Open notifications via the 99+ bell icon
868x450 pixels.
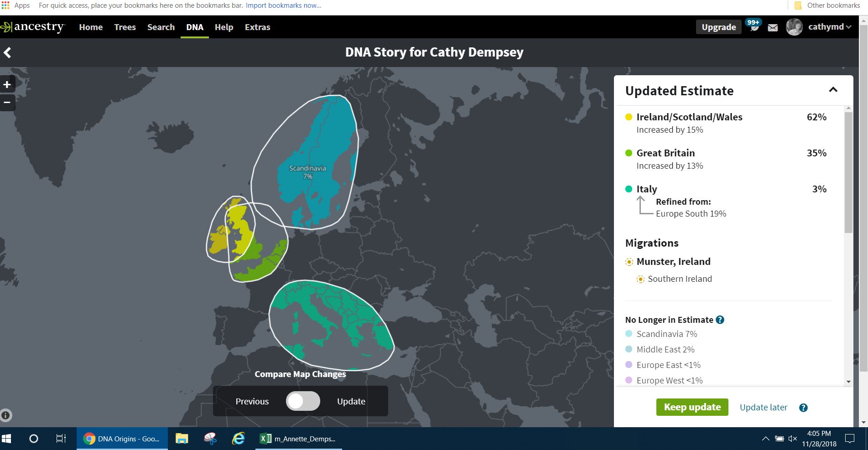754,26
